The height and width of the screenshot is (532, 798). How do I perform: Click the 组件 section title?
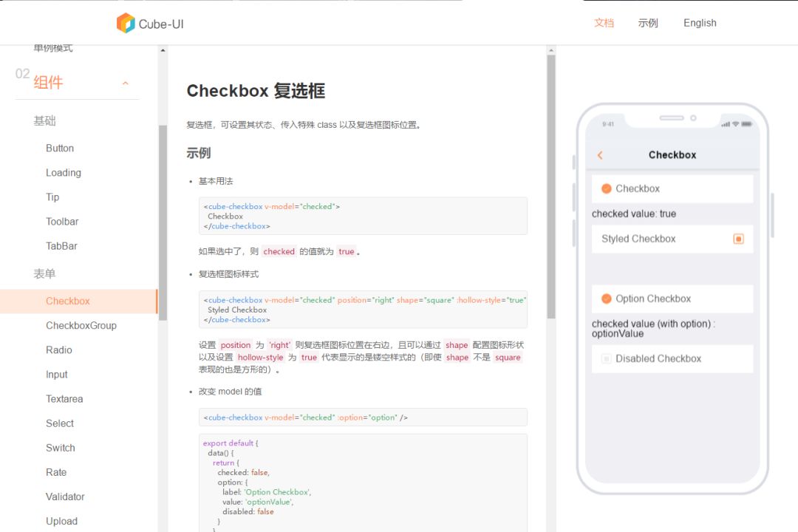click(48, 83)
